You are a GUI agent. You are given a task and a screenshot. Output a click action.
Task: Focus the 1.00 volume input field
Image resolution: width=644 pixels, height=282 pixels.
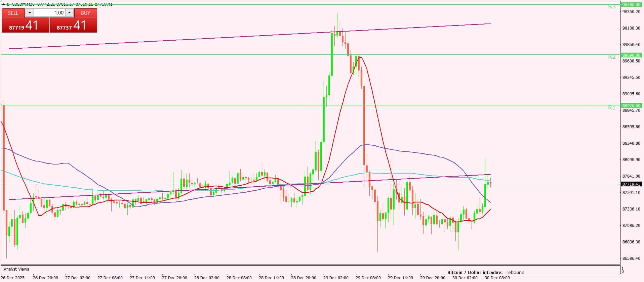tap(49, 13)
